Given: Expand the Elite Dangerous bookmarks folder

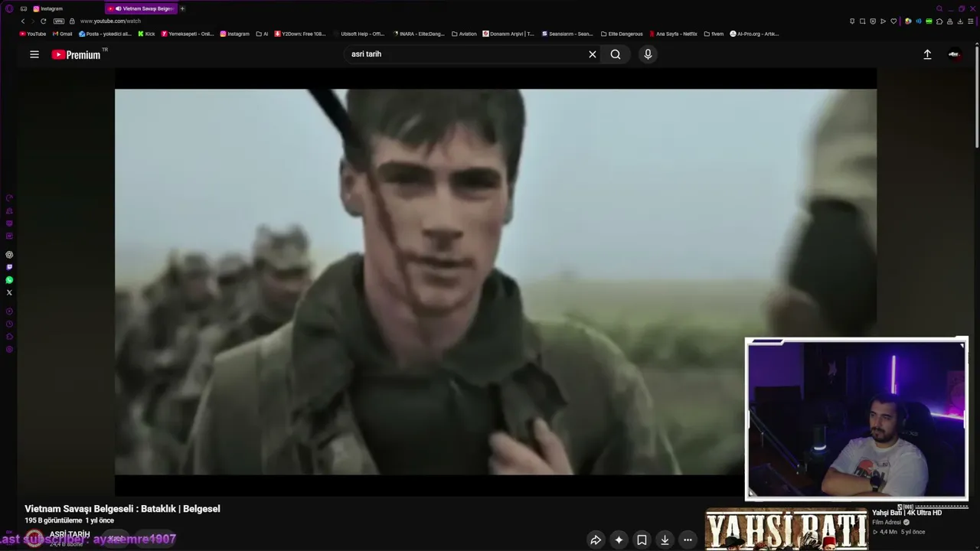Looking at the screenshot, I should click(x=622, y=34).
